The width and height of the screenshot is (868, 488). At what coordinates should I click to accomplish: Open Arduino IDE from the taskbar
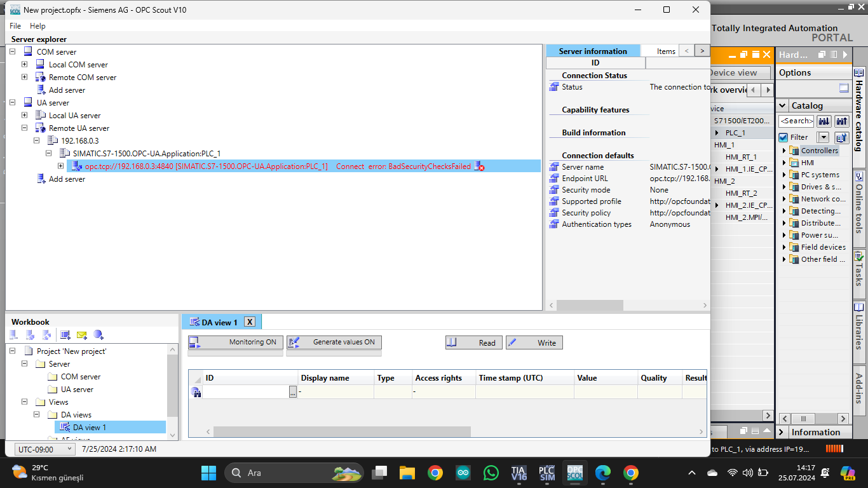463,473
